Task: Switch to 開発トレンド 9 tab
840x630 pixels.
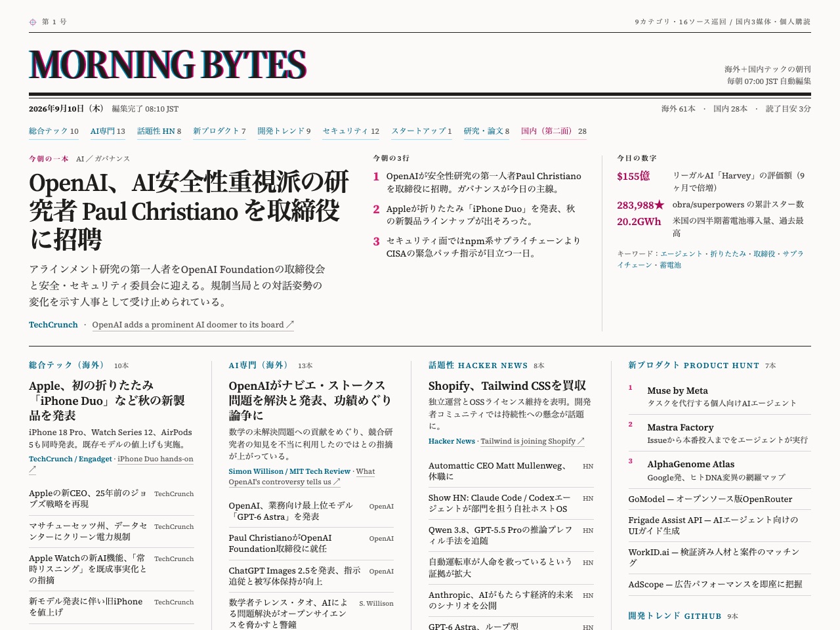Action: 284,131
